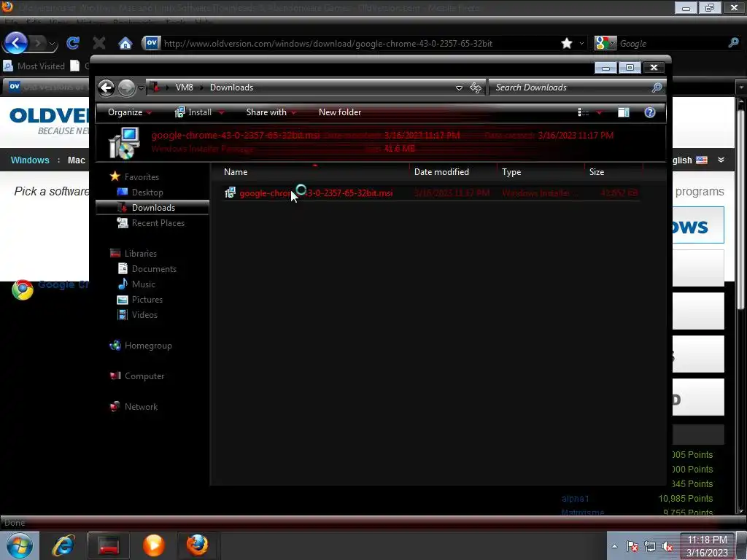Click Explorer back navigation arrow
The width and height of the screenshot is (747, 560).
coord(107,87)
